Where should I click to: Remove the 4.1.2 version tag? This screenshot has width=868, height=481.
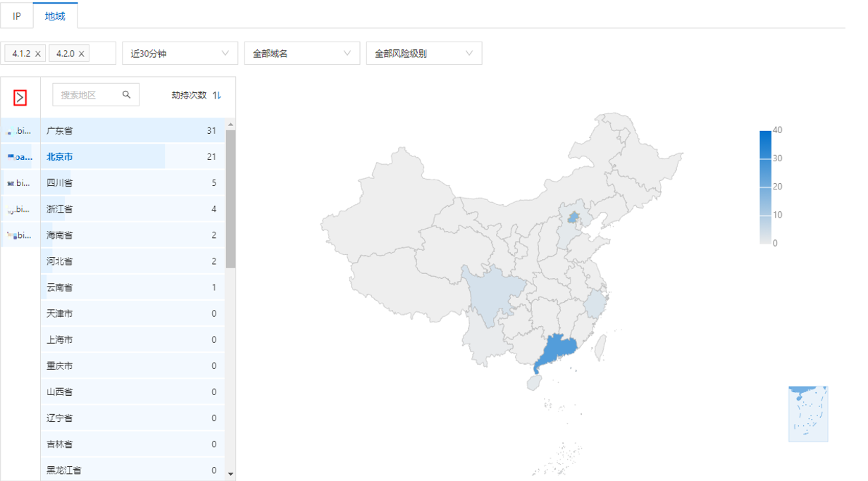38,54
